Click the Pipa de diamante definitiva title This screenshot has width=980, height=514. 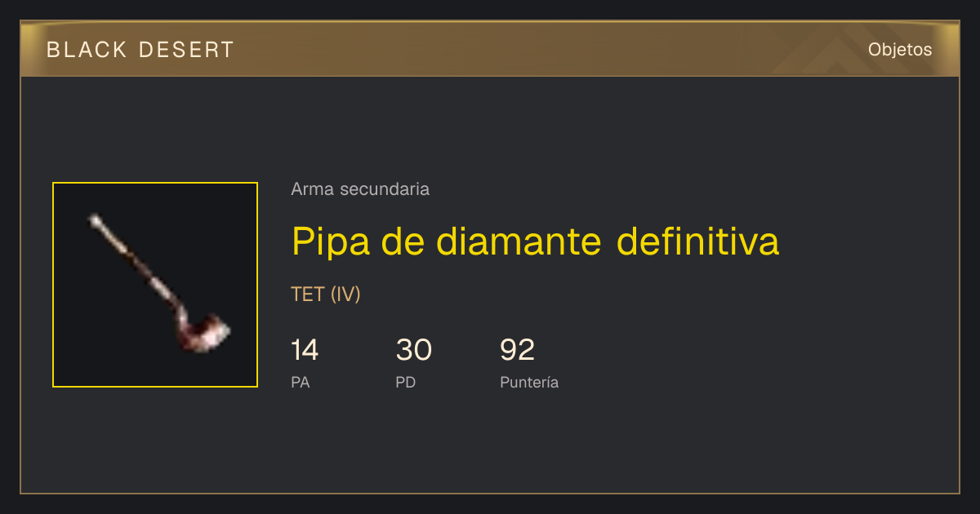[536, 241]
